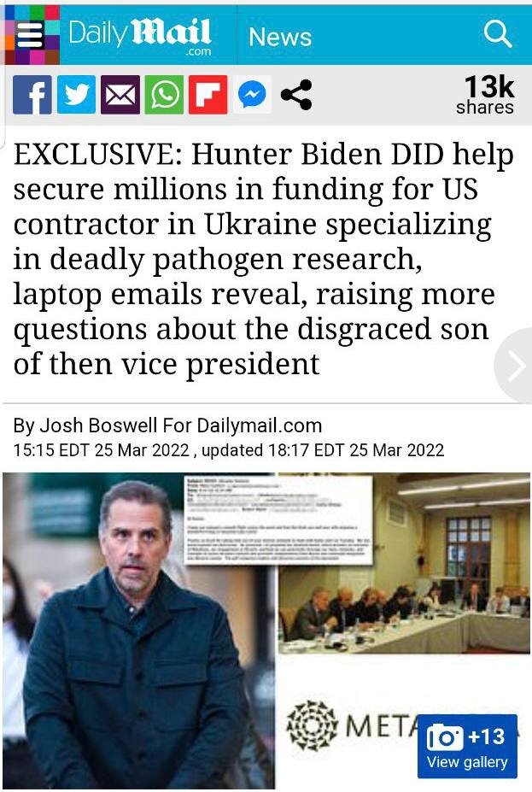Share article on Twitter
This screenshot has height=792, width=532.
pos(76,95)
